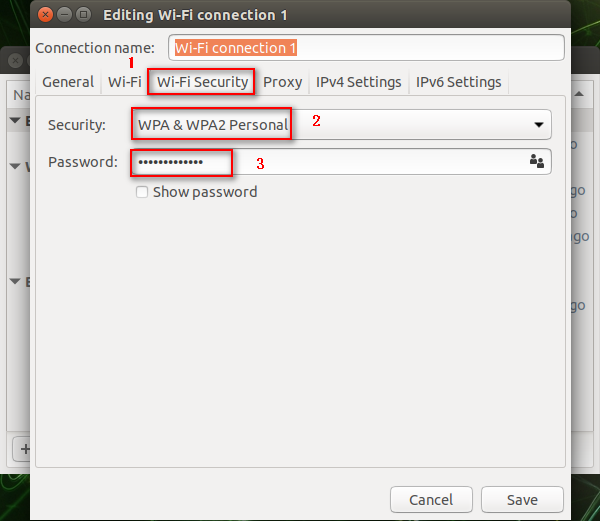The image size is (600, 521).
Task: Enable the Show password checkbox
Action: coord(142,192)
